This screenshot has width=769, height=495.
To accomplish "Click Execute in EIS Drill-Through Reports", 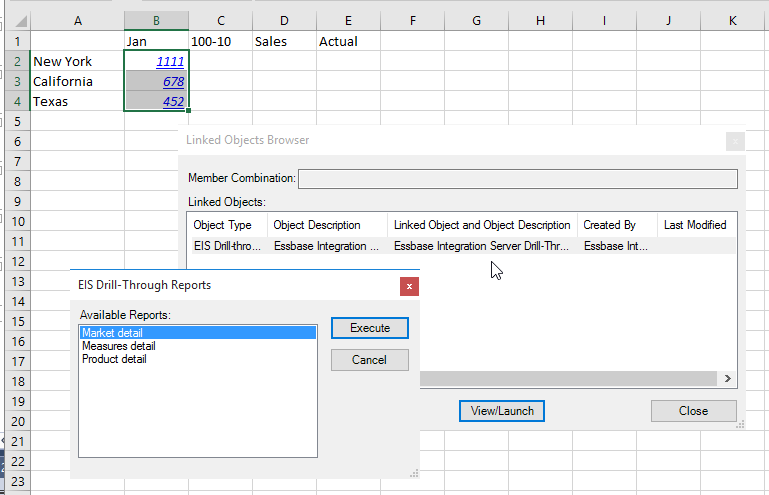I will 370,328.
